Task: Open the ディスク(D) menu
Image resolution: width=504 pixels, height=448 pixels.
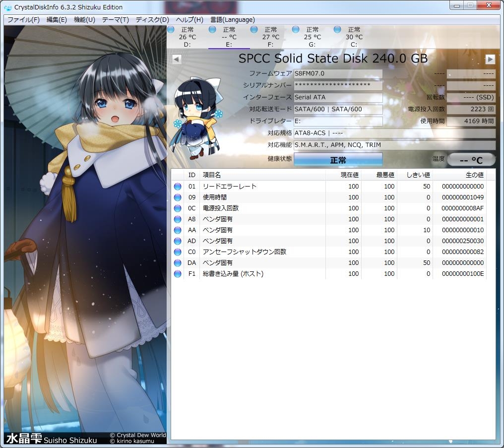Action: pos(152,20)
